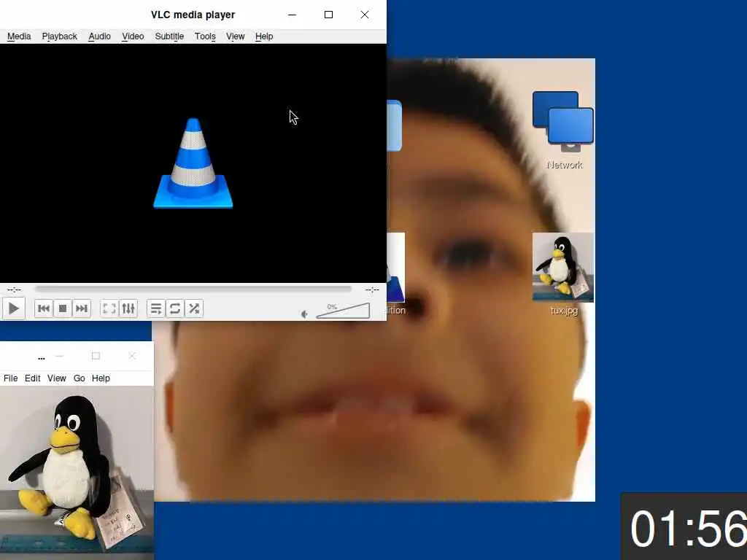Open the Tools menu in VLC

tap(205, 36)
